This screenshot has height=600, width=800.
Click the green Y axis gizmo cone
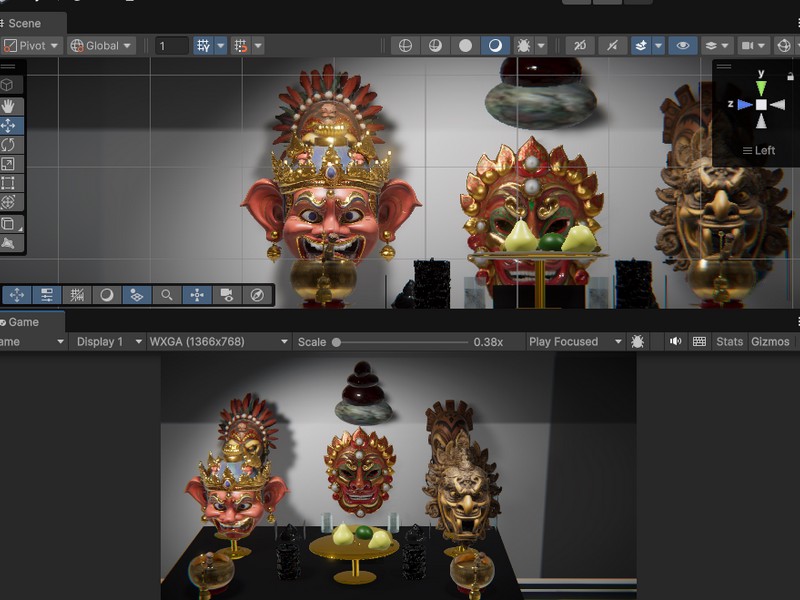(x=761, y=88)
